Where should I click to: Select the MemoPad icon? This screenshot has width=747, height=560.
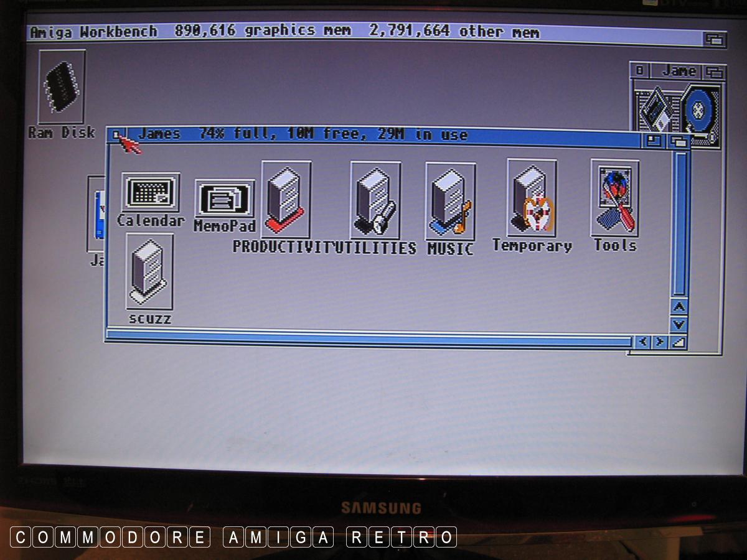pos(225,199)
